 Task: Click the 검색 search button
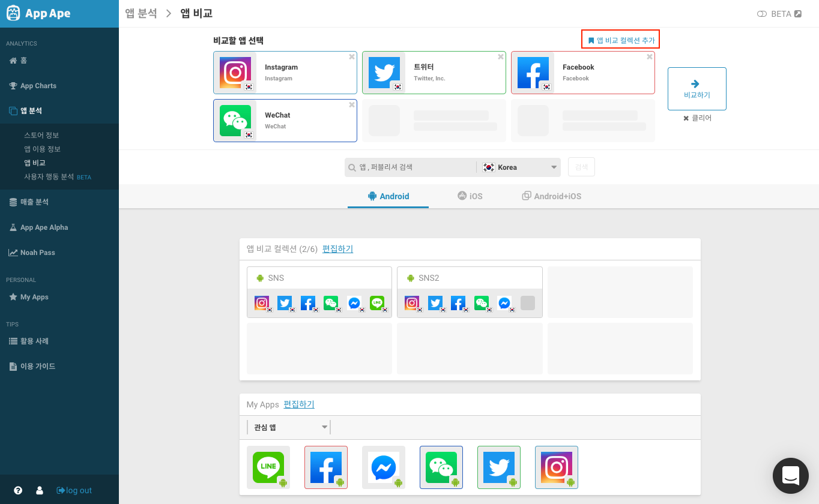tap(581, 167)
